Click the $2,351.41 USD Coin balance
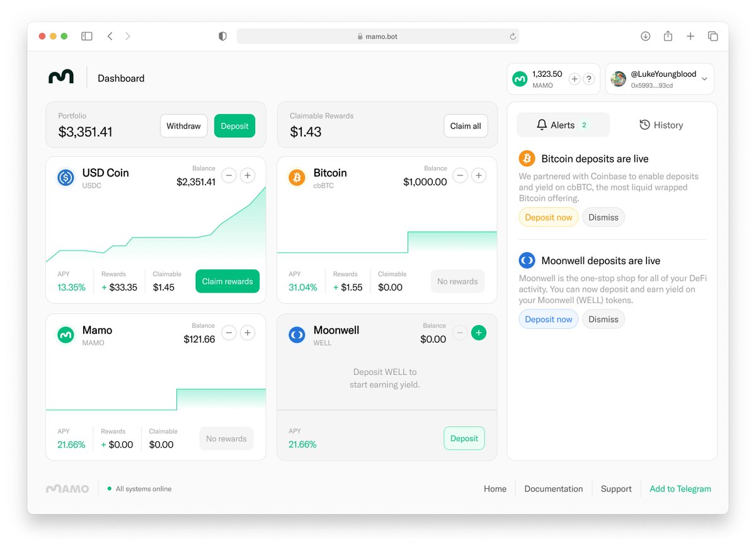Image resolution: width=756 pixels, height=547 pixels. pos(196,182)
